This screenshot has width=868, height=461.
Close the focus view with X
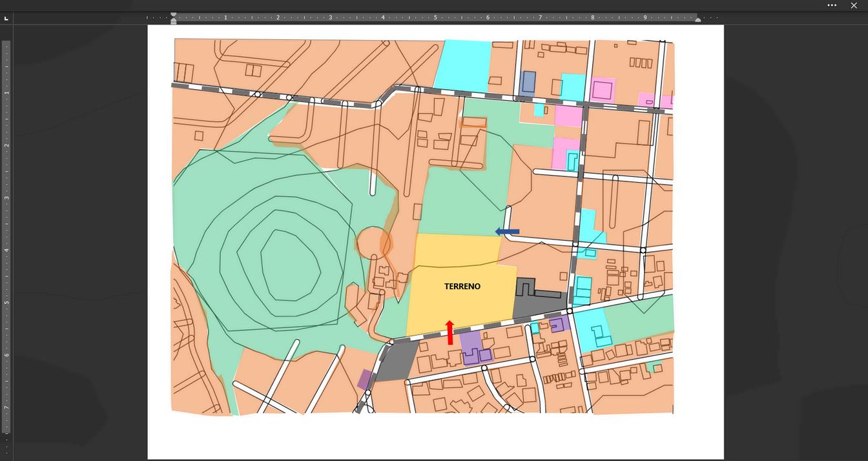(x=854, y=5)
